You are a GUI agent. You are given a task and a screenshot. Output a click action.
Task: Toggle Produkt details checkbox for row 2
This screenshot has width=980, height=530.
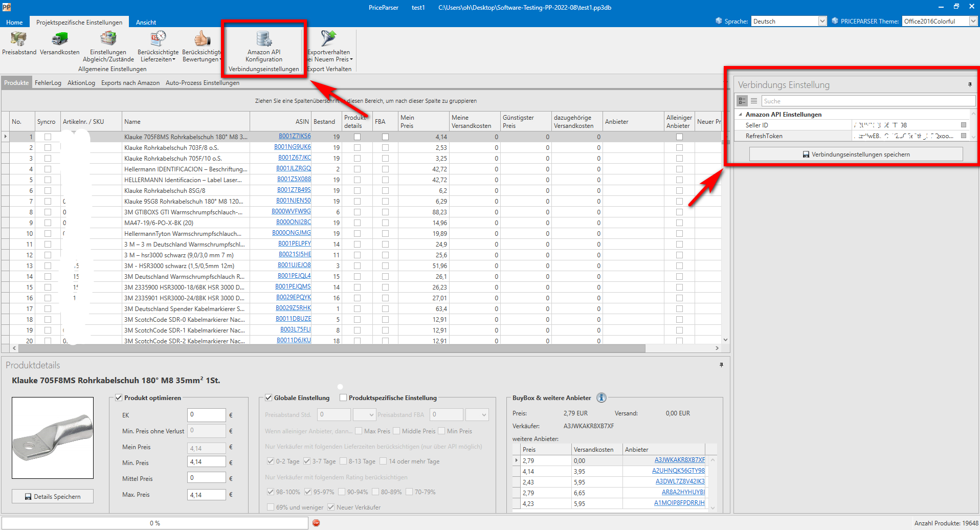coord(357,147)
